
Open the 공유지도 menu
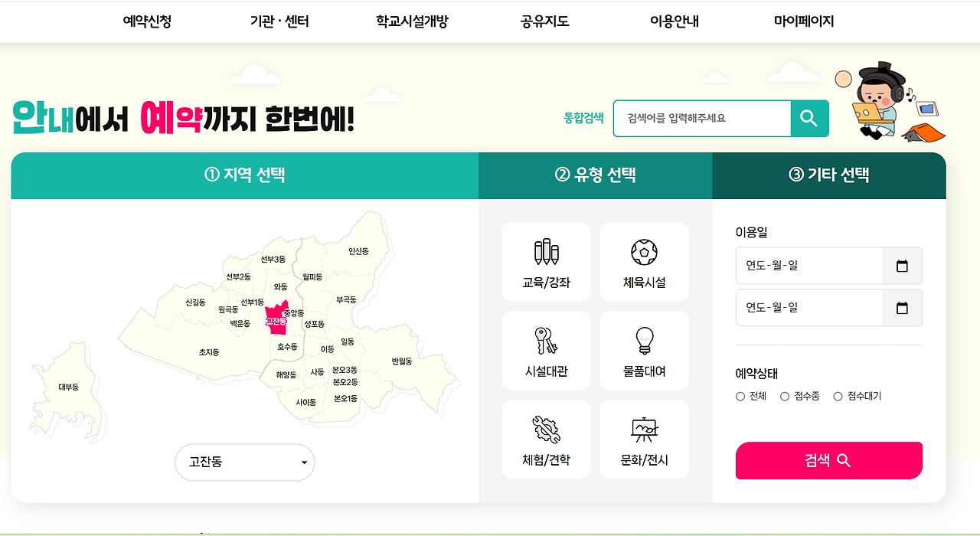545,21
